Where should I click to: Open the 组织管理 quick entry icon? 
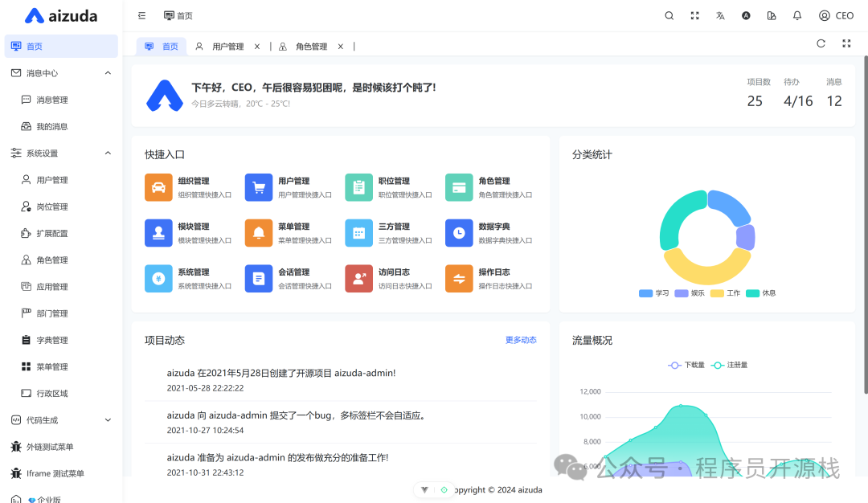158,186
